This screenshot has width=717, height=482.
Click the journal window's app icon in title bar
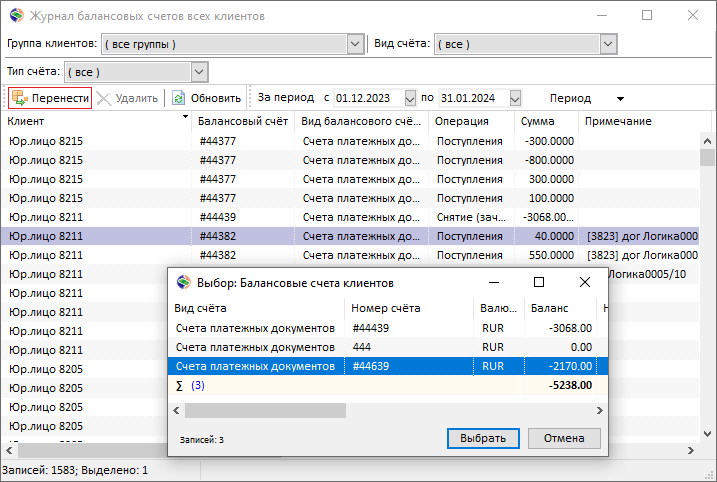[x=16, y=16]
